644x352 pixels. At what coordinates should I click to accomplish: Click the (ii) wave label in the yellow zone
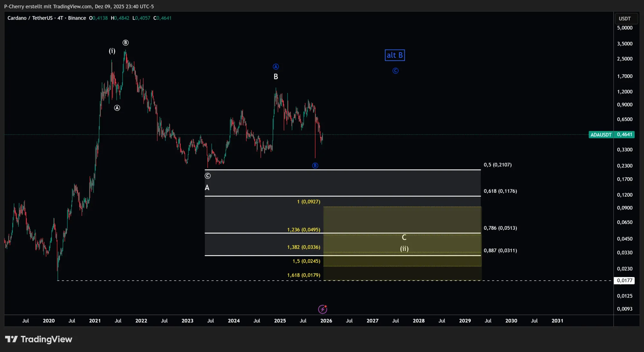click(x=404, y=249)
